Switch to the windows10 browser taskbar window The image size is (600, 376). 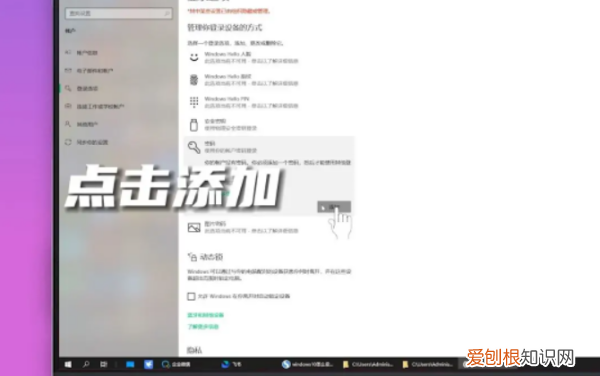pos(307,365)
